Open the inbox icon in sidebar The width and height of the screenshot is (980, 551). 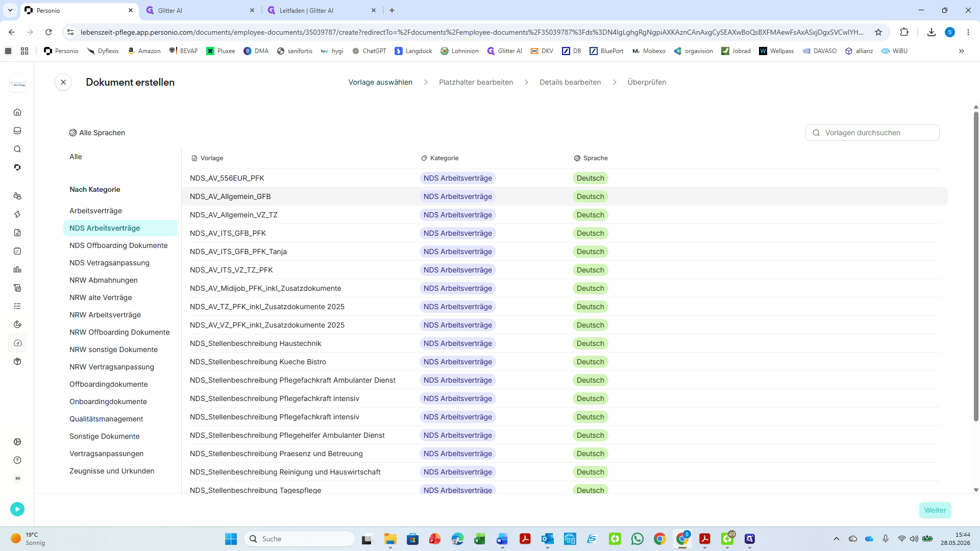click(x=17, y=131)
